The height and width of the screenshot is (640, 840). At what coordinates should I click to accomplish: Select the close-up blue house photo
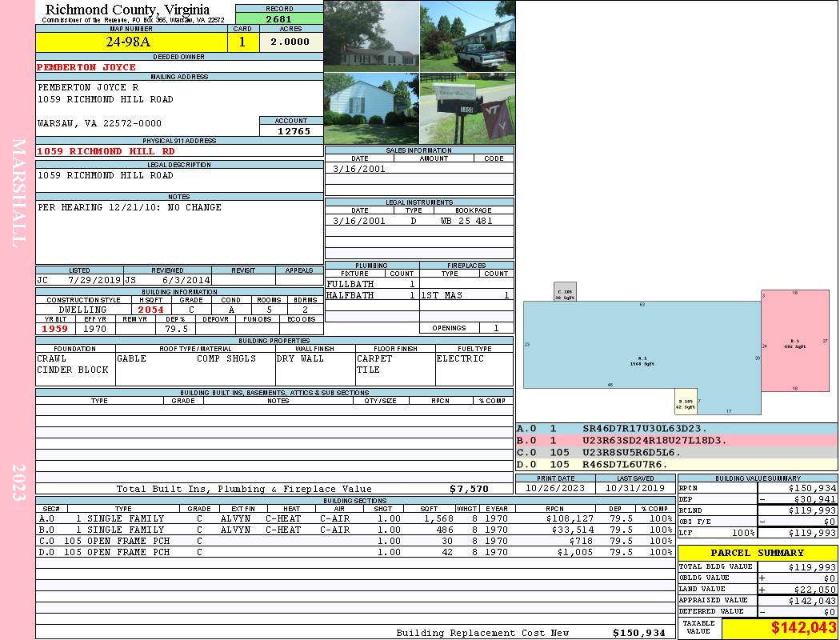(371, 109)
